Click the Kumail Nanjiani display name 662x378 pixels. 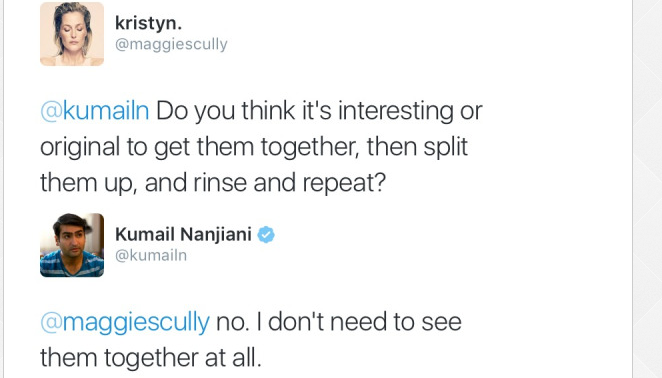[183, 234]
